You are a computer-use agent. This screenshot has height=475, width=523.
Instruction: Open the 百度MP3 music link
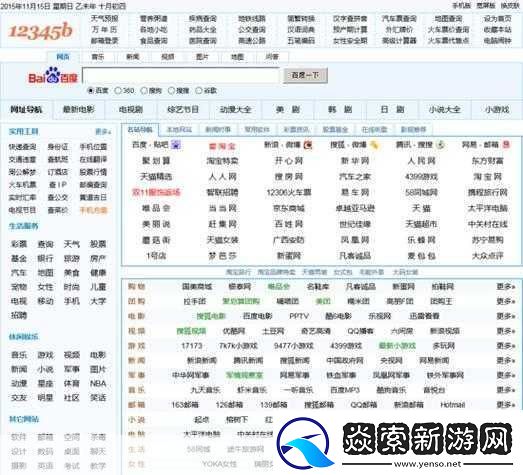(x=345, y=390)
